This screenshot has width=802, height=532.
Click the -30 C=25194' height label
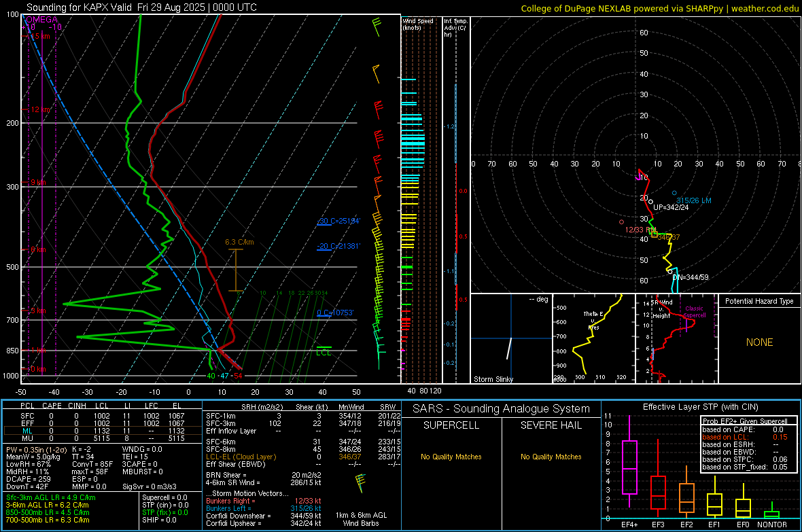[338, 221]
